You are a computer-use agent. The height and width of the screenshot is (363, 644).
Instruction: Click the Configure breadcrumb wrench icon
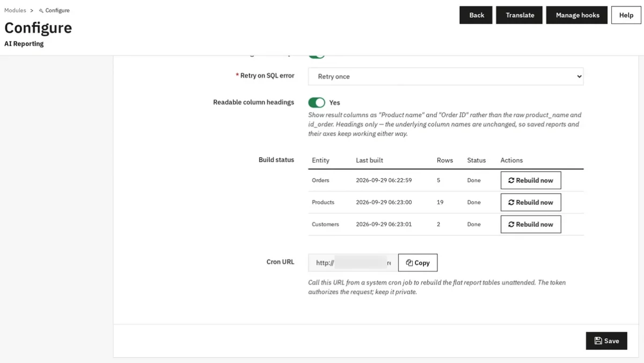coord(41,11)
